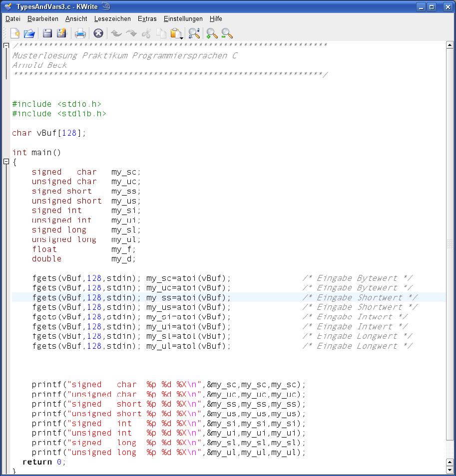Collapse the main function body fold marker

(6, 162)
